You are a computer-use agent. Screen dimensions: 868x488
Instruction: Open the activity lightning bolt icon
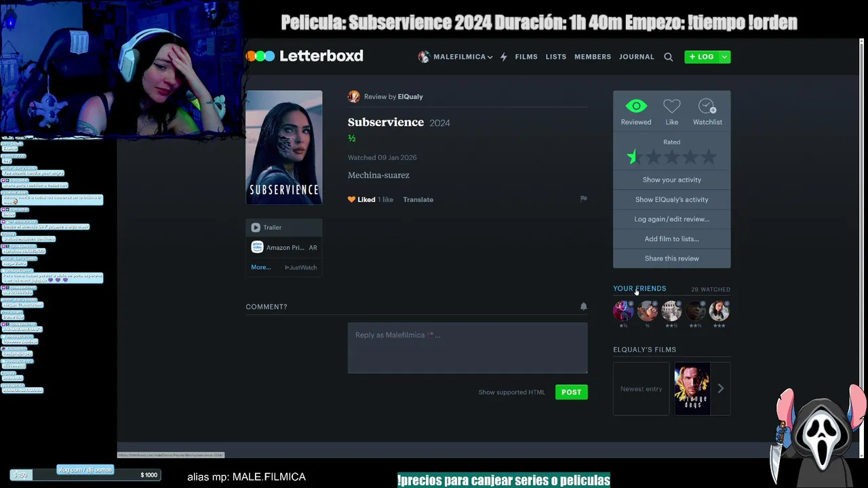(503, 57)
